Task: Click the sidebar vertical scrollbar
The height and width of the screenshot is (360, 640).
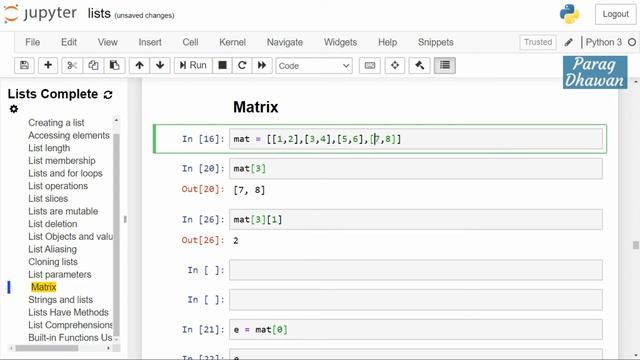Action: 116,234
